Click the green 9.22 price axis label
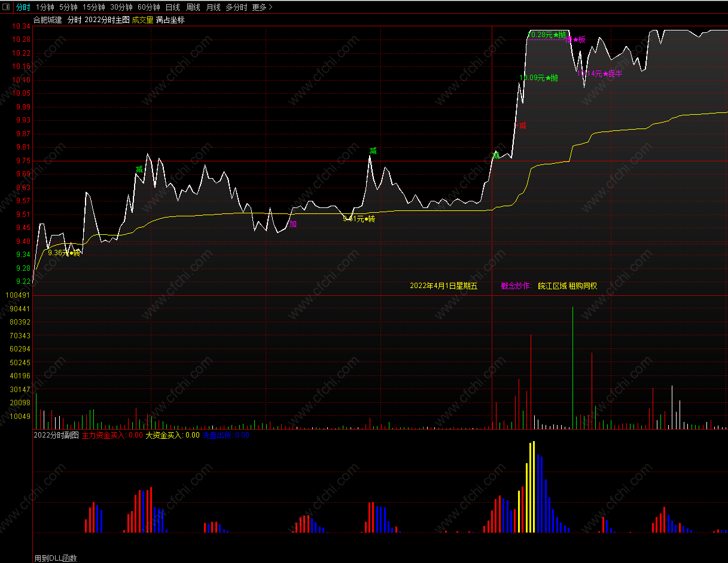Screen dimensions: 728x563 (23, 281)
